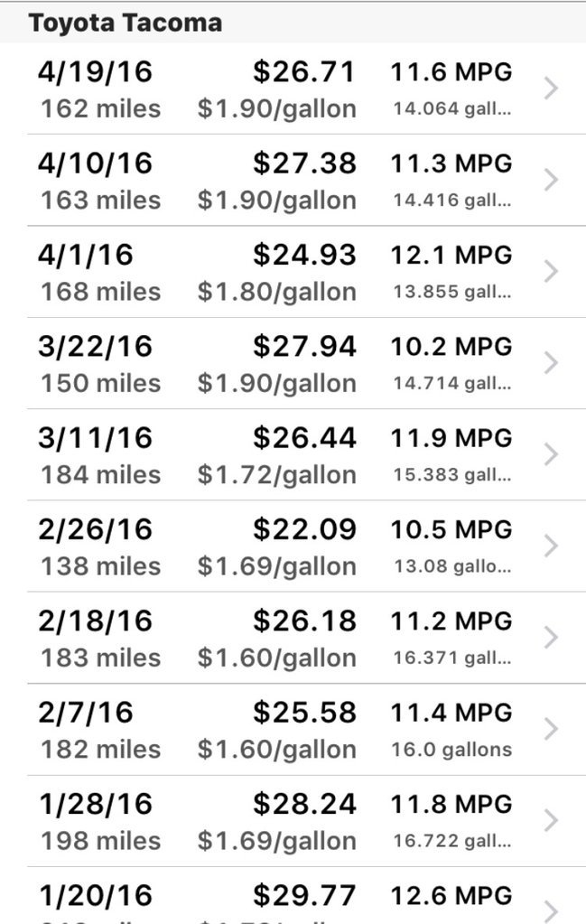The width and height of the screenshot is (586, 924).
Task: Tap the chevron for the 3/22/16 entry
Action: (551, 363)
